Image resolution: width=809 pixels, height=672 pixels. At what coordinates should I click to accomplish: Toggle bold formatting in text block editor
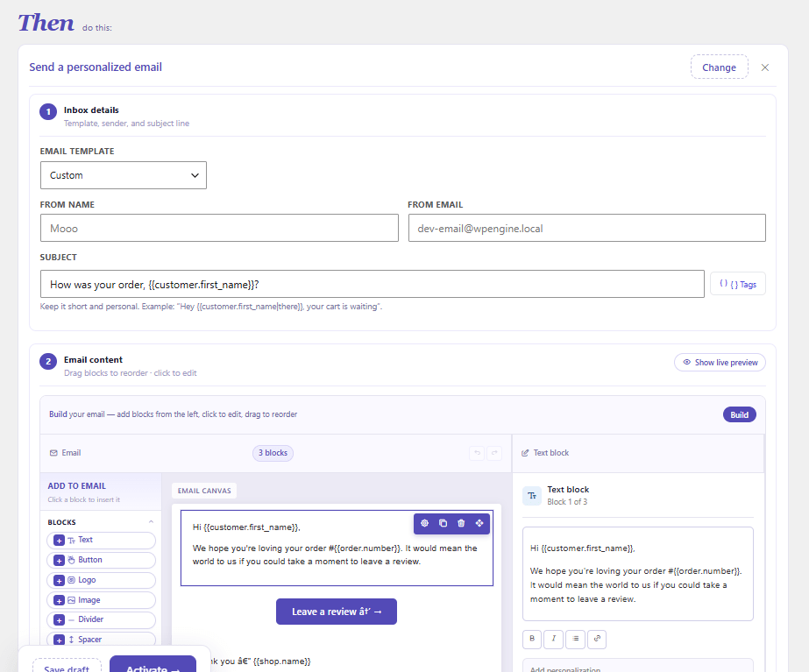pyautogui.click(x=532, y=639)
